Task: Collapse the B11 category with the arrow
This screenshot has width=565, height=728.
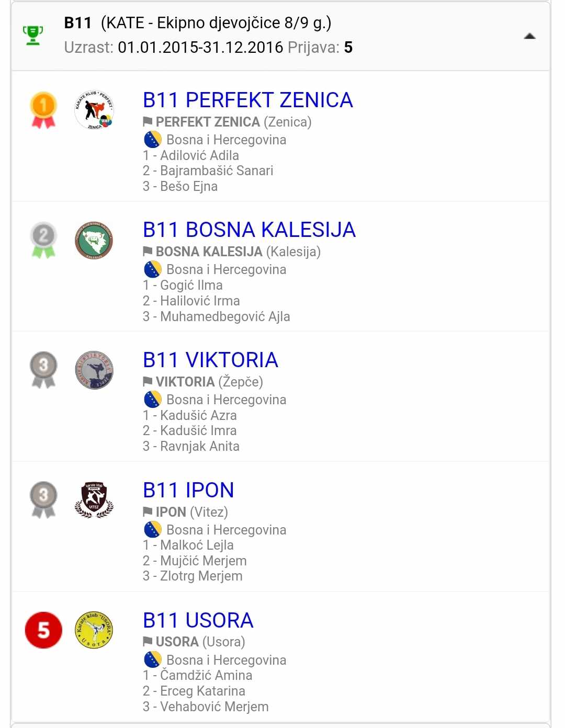Action: [x=529, y=36]
